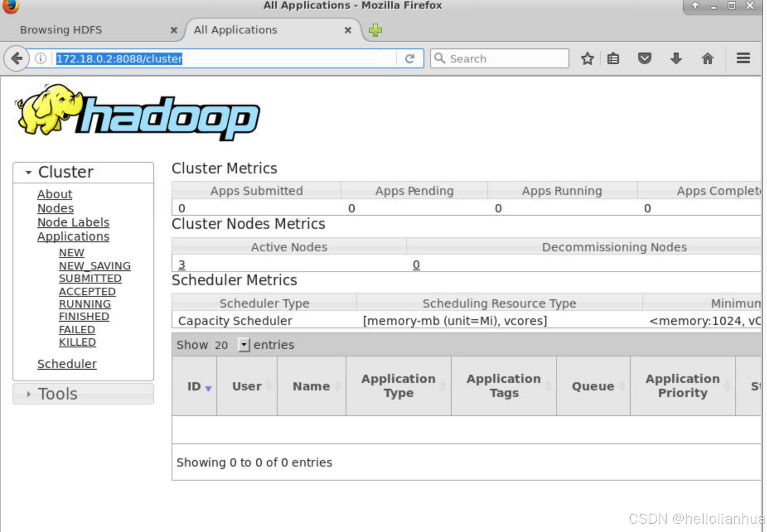Filter applications by RUNNING state

[x=85, y=304]
